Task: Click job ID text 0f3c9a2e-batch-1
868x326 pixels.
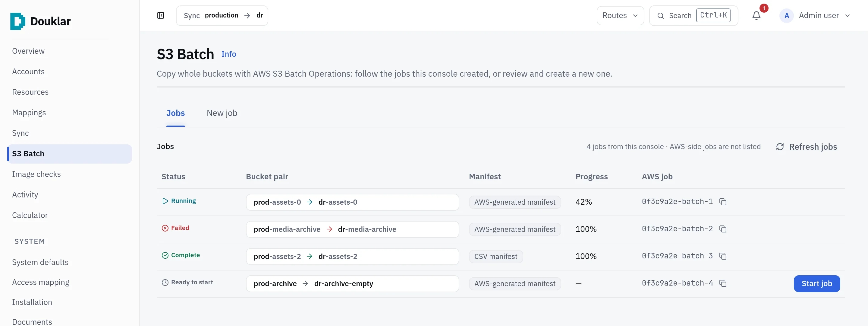Action: coord(677,201)
